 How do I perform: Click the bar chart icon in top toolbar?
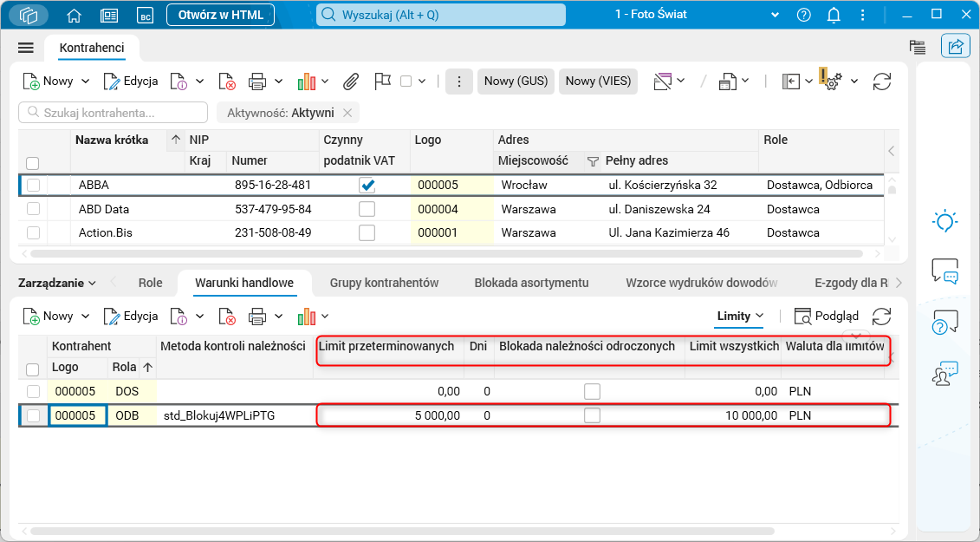306,82
